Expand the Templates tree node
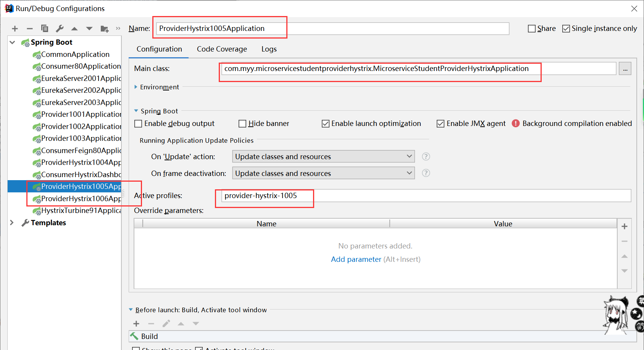 coord(12,223)
